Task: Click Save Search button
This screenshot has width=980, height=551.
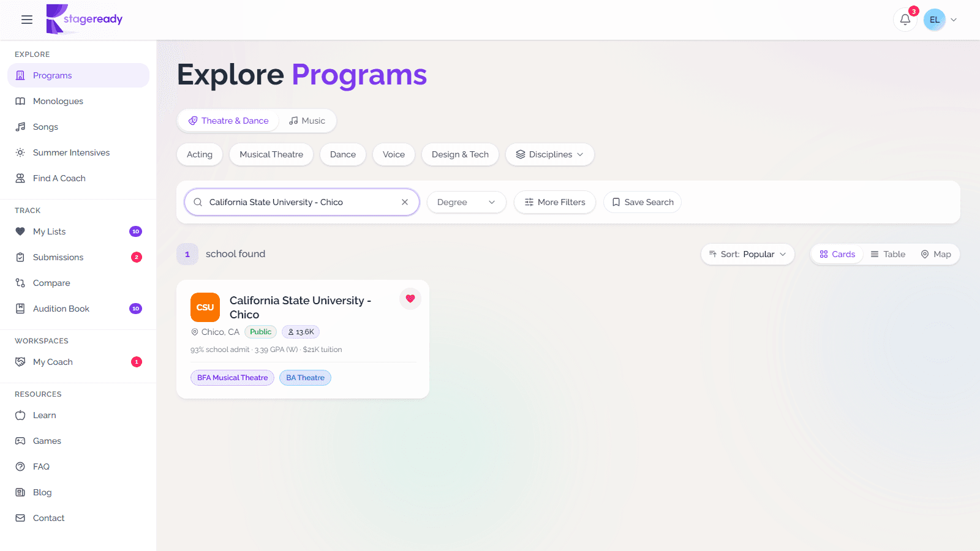Action: (x=643, y=202)
